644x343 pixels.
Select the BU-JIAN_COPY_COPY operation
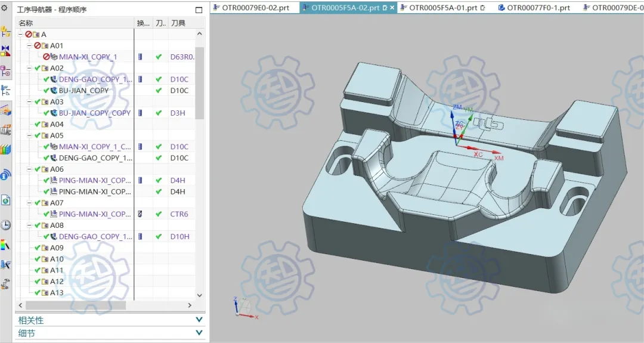pyautogui.click(x=95, y=113)
